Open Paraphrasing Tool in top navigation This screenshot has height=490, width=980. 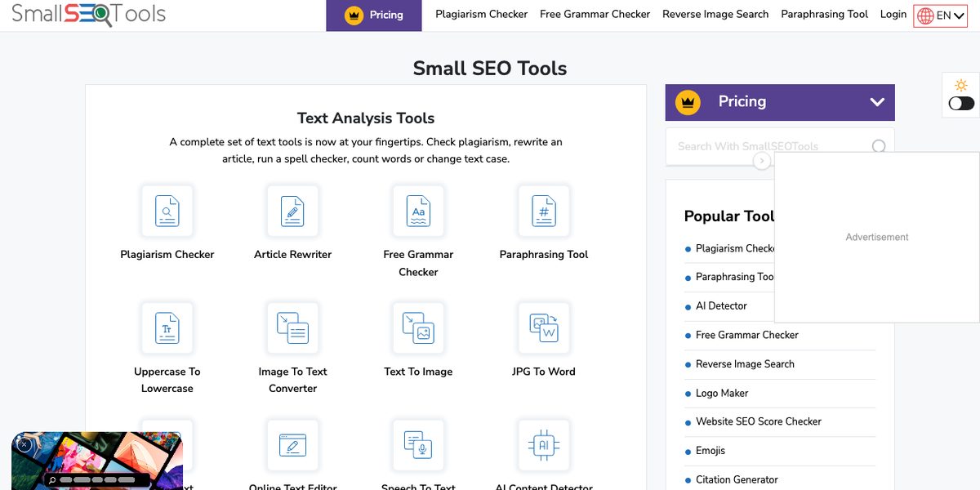[825, 14]
